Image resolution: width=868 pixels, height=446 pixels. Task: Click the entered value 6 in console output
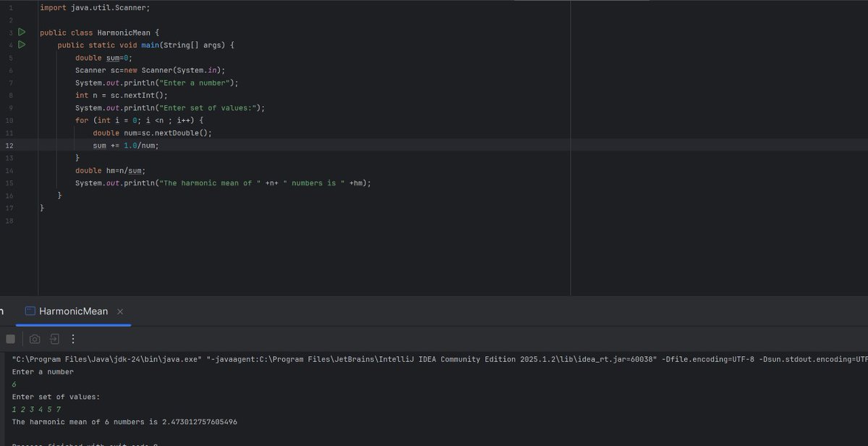14,384
